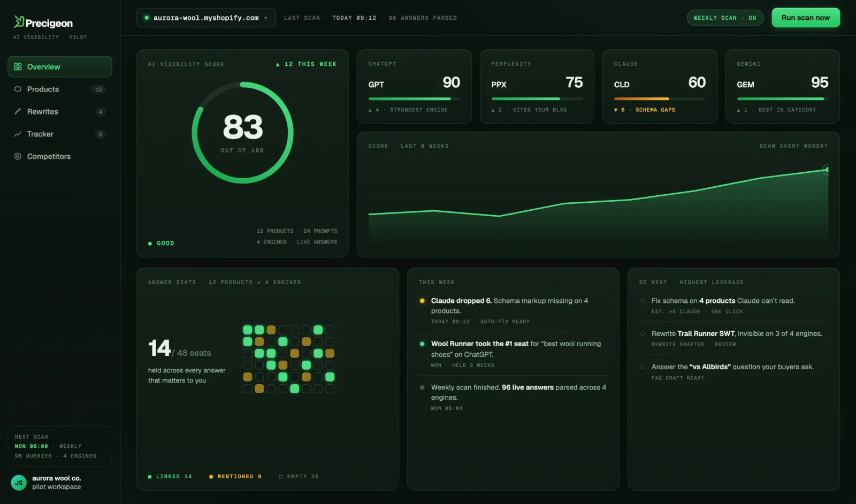
Task: Click the Next Scan Mon 06:00 box
Action: 60,446
